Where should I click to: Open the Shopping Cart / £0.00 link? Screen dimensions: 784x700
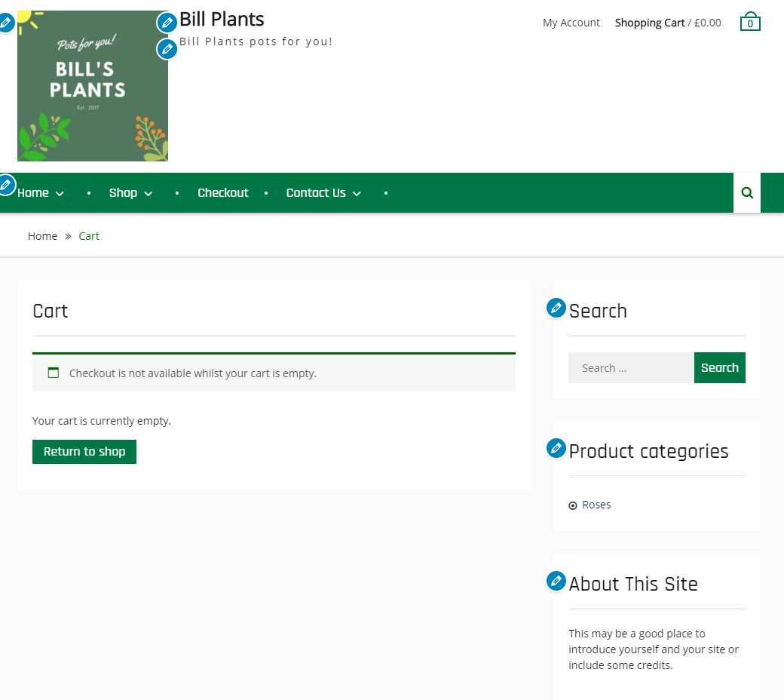click(668, 23)
